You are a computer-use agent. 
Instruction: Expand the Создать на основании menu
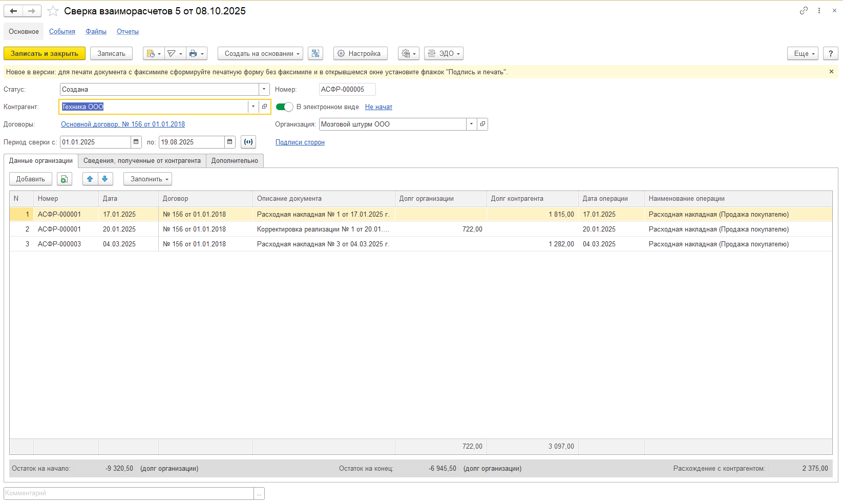(x=260, y=54)
